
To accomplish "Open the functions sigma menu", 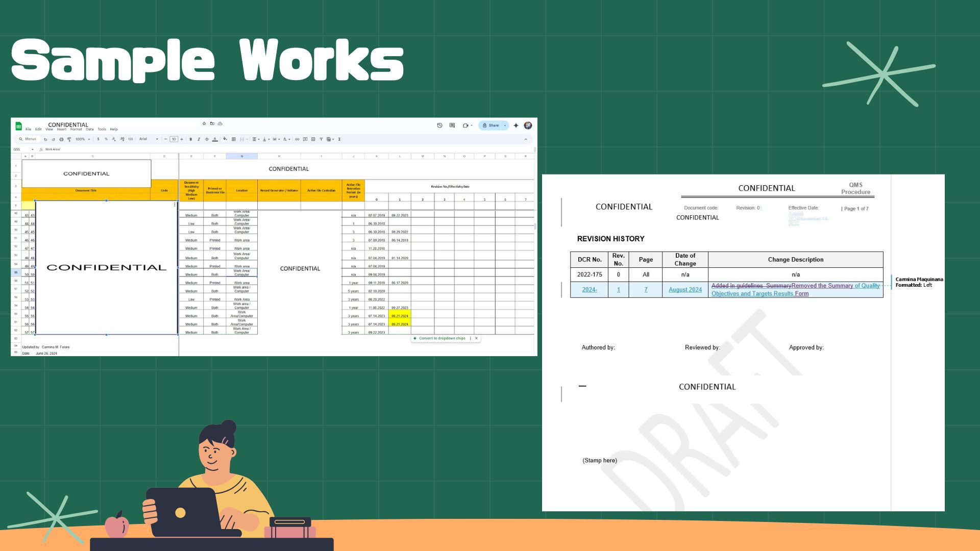I will (339, 139).
